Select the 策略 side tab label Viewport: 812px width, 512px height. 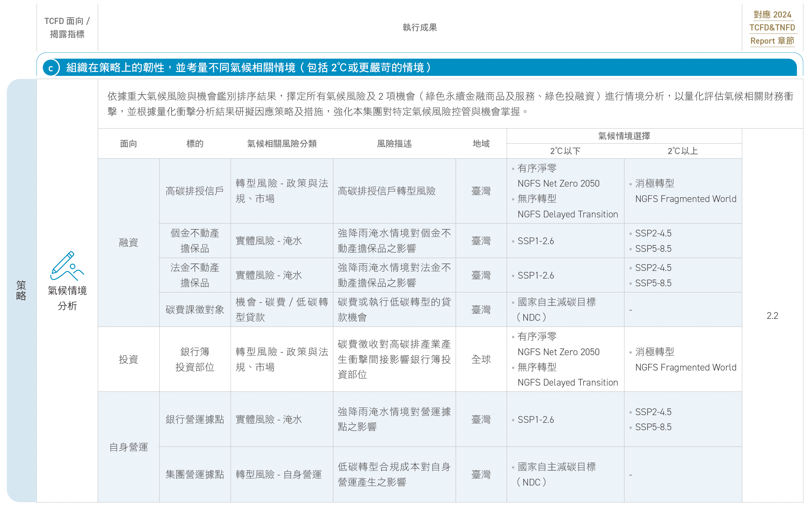pos(21,290)
